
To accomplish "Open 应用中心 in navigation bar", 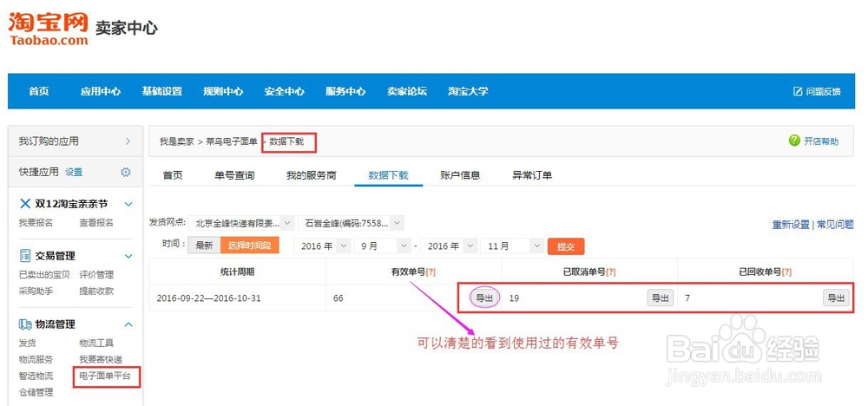I will (100, 91).
